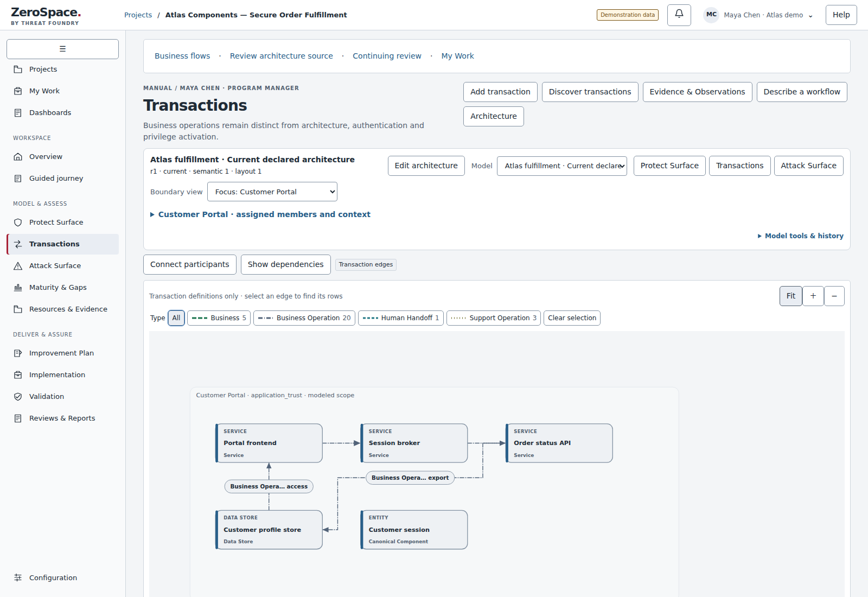
Task: Select the Customer profile store node
Action: pos(269,530)
